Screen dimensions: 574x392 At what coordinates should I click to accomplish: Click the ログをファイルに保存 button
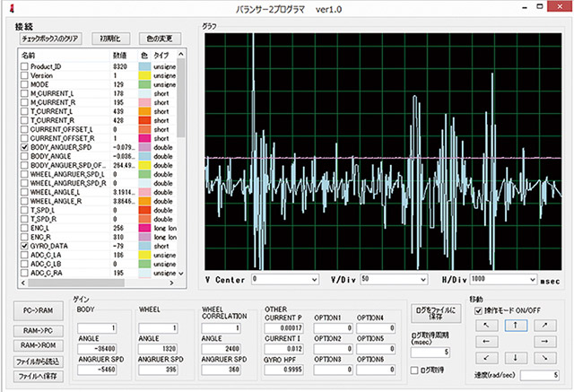(x=436, y=313)
